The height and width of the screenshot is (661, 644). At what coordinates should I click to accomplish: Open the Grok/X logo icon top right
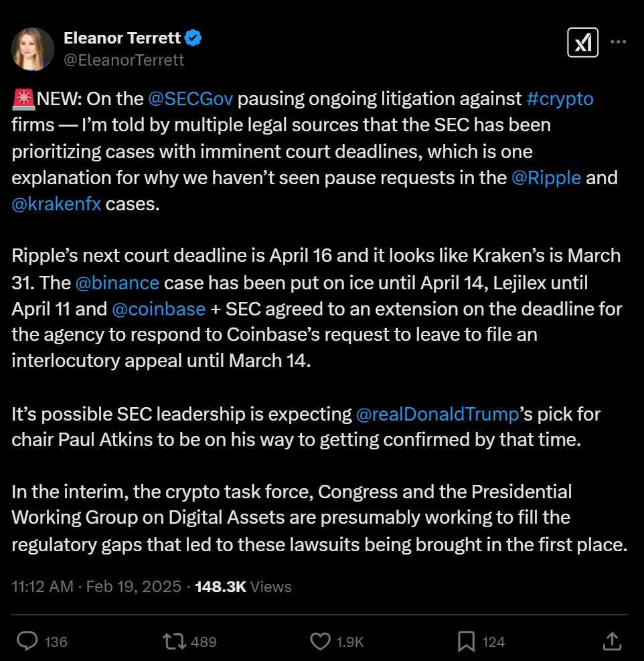click(582, 42)
